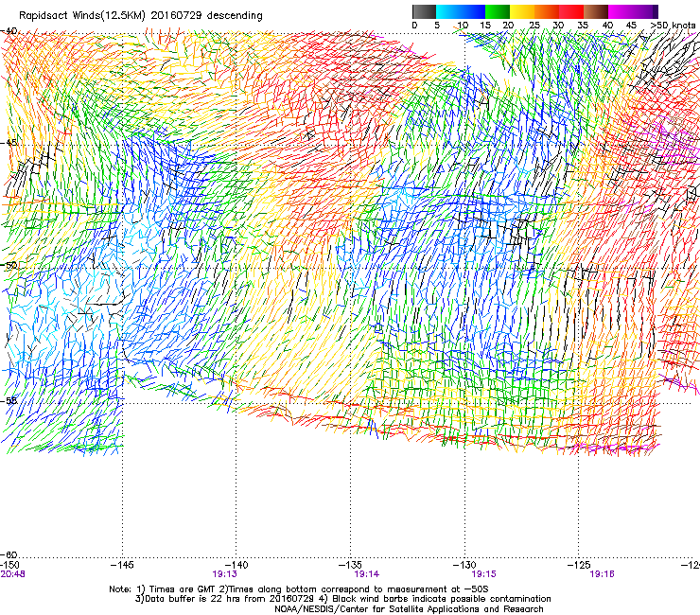Select the orange 25-30 knots legend swatch
This screenshot has height=615, width=700.
(547, 11)
